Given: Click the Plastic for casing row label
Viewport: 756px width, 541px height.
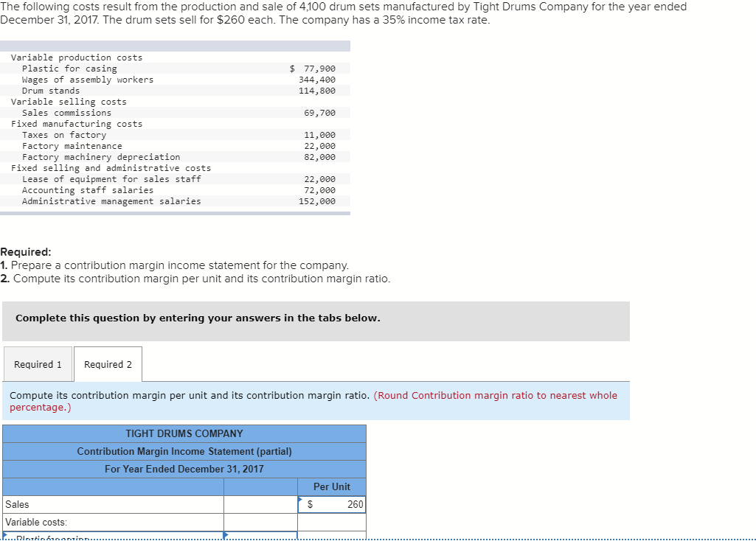Looking at the screenshot, I should click(69, 69).
